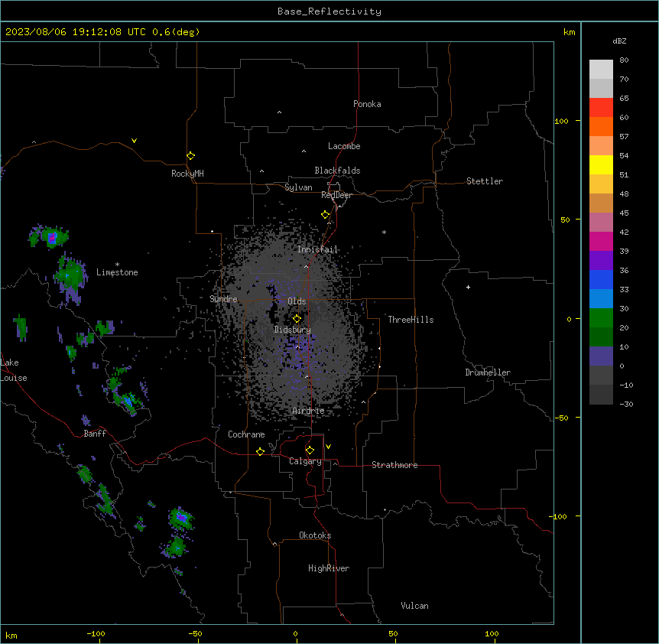659x644 pixels.
Task: Click the HighRiver label
Action: click(329, 568)
